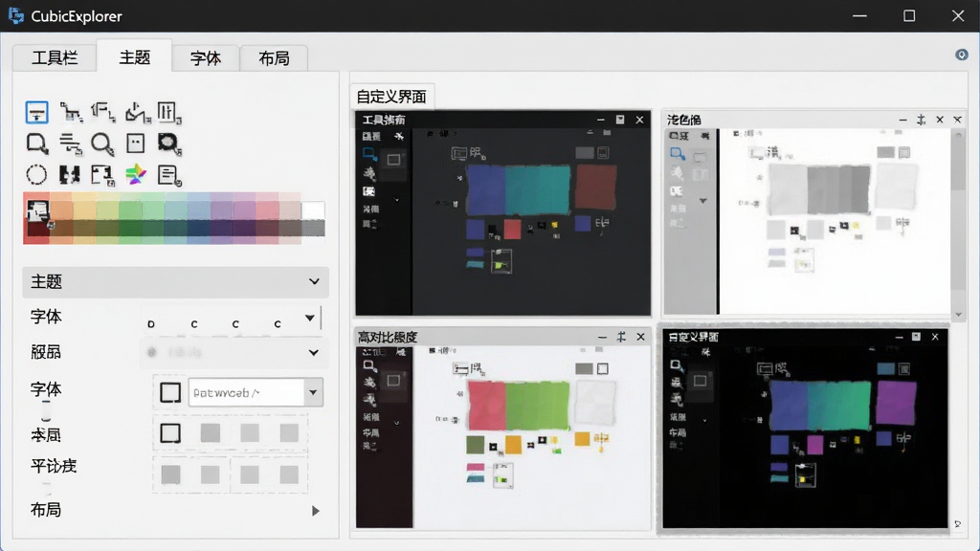Screen dimensions: 980x551
Task: Go to the 布局 tab
Action: [274, 58]
